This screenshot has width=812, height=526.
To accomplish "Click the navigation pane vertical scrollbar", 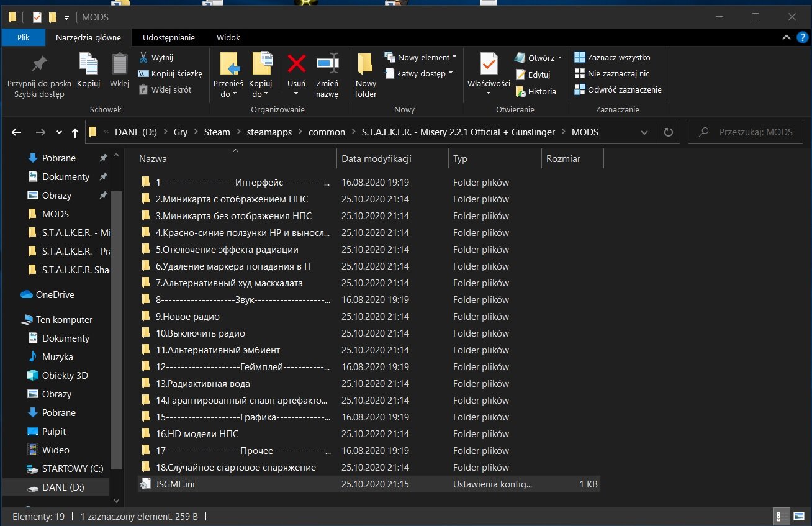I will pos(115,311).
